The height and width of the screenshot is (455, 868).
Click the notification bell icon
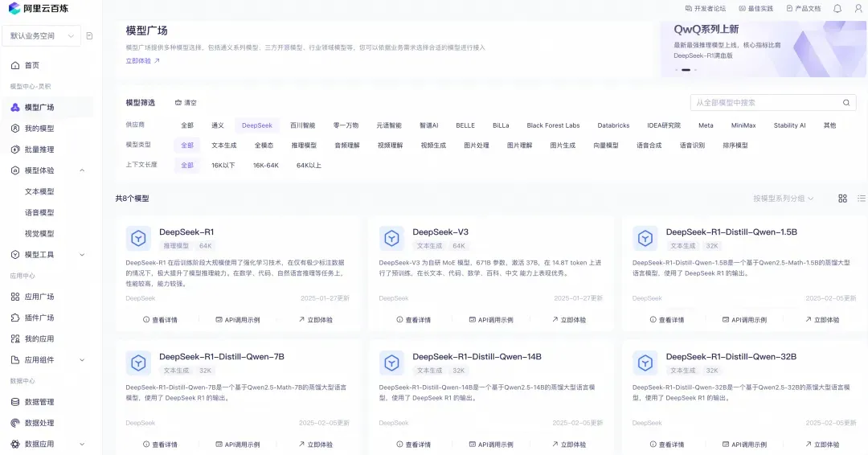pyautogui.click(x=837, y=8)
